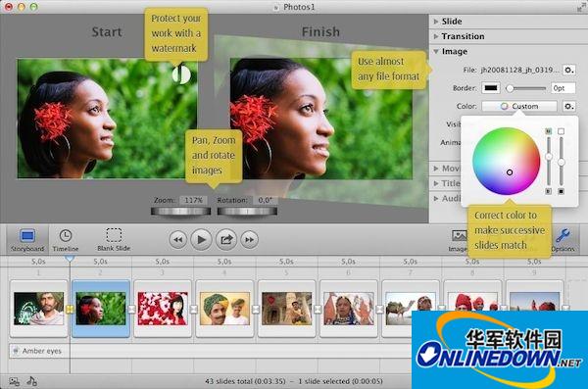Screen dimensions: 588x389
Task: Select the watermark logo on Start preview
Action: [181, 74]
